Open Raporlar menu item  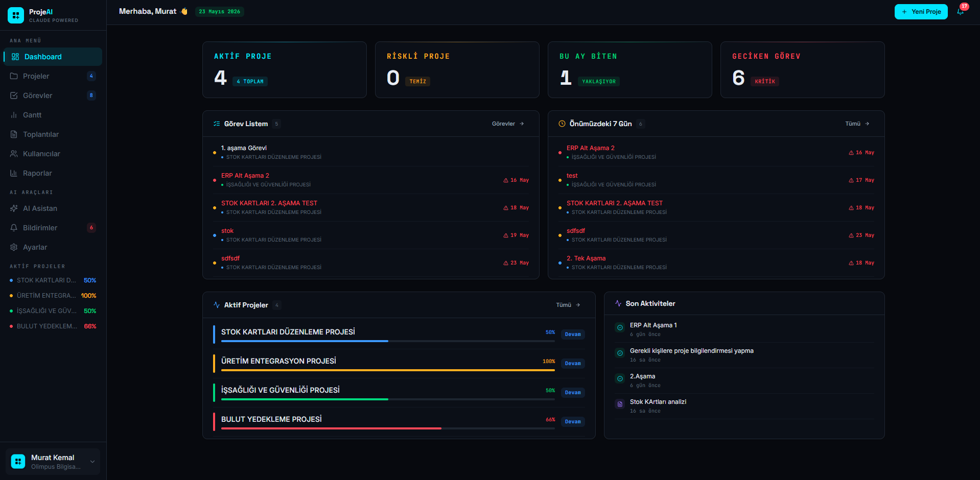click(53, 173)
